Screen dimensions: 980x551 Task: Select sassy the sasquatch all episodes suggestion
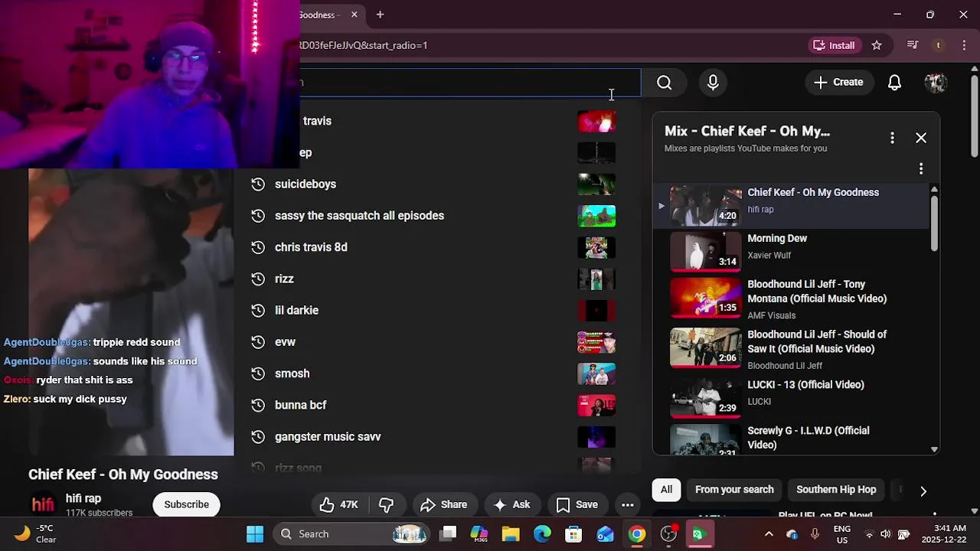click(x=433, y=216)
